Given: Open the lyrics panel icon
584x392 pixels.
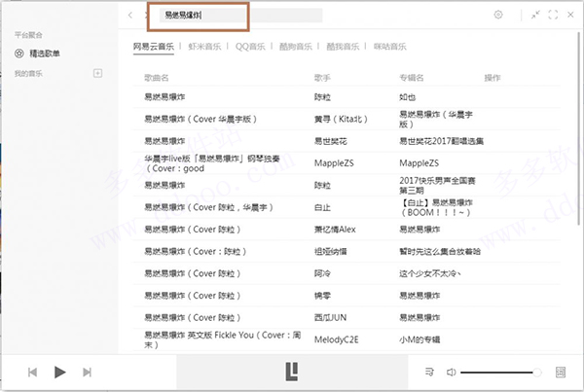Looking at the screenshot, I should (x=561, y=372).
